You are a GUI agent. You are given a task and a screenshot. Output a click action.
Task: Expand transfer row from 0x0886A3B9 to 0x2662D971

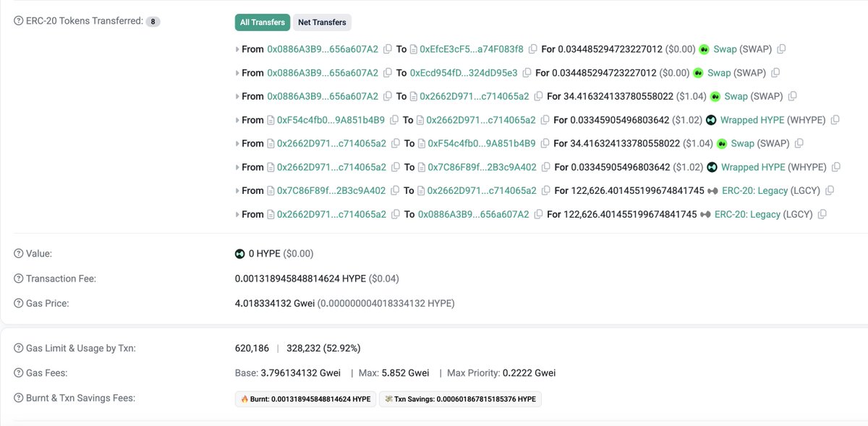238,96
